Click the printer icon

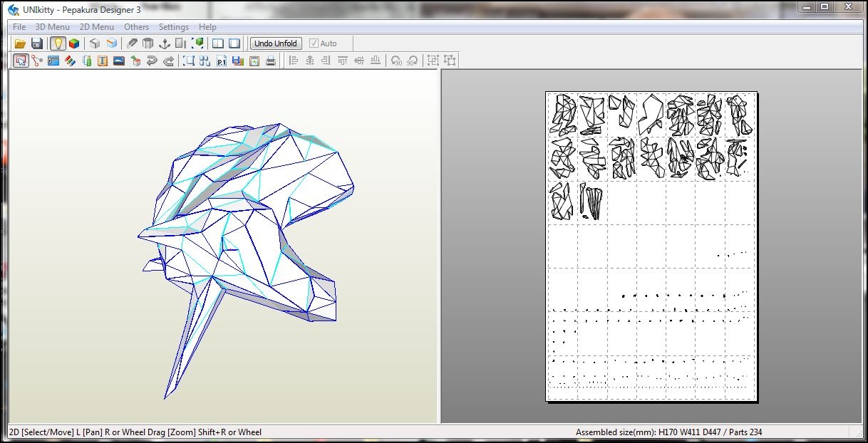coord(271,61)
